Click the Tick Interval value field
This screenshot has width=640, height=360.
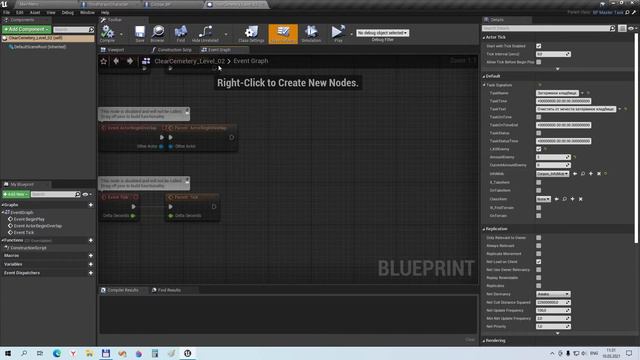coord(553,54)
